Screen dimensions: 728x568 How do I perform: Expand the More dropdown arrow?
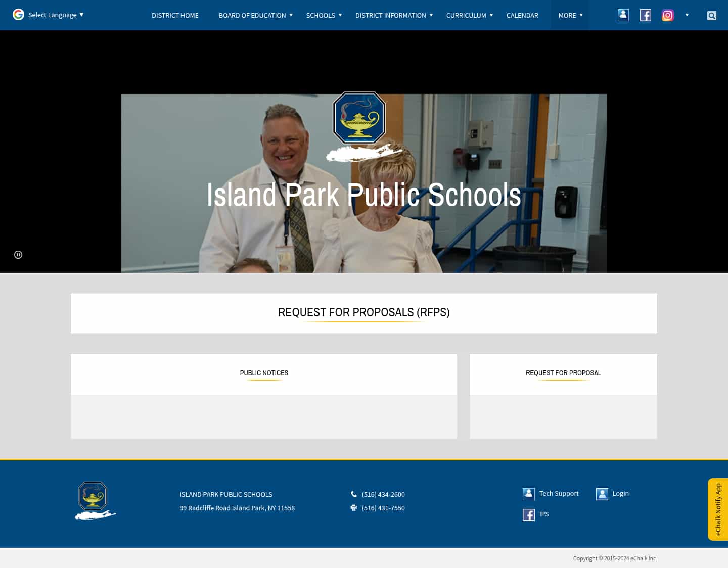(x=581, y=15)
